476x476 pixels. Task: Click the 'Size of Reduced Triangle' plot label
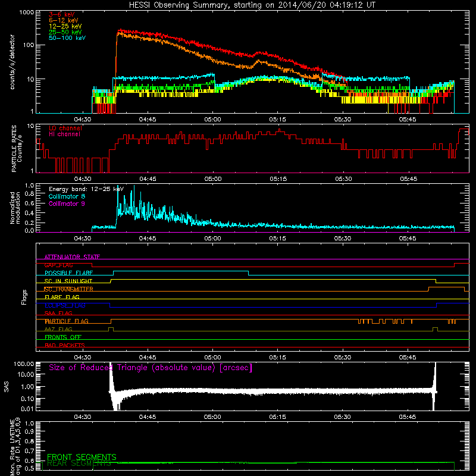tap(151, 368)
